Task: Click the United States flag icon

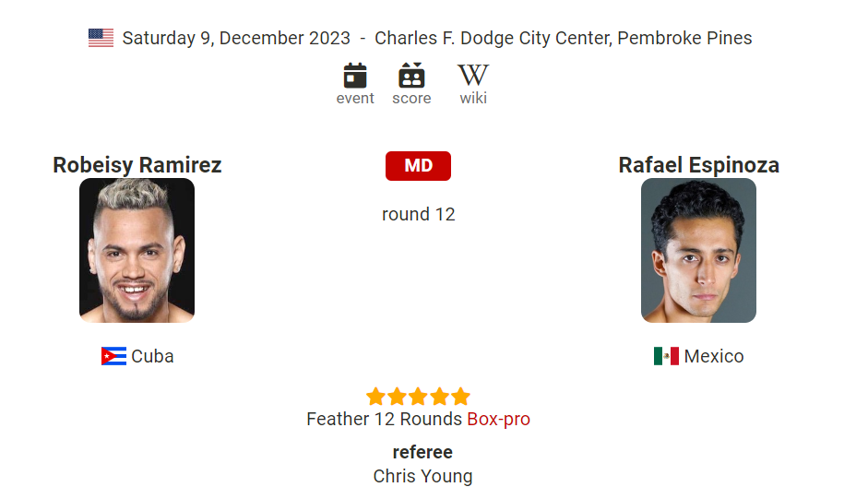Action: tap(101, 38)
